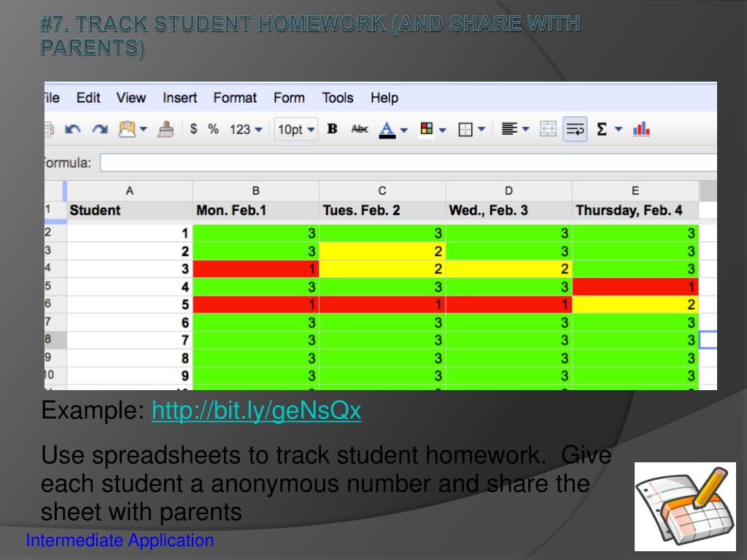Viewport: 747px width, 560px height.
Task: Toggle the wrap text button
Action: coord(575,129)
